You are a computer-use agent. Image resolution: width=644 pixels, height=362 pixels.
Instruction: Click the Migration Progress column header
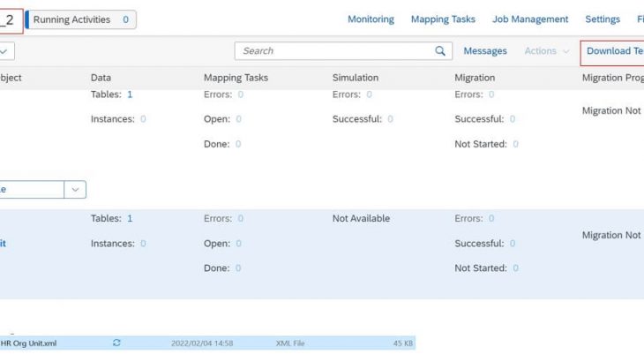[x=613, y=78]
